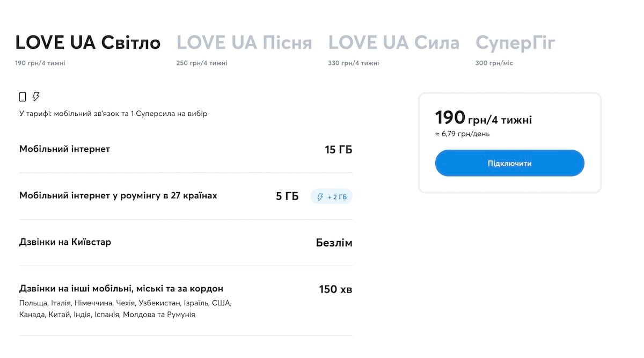Click the Підключити button
The width and height of the screenshot is (644, 358).
tap(509, 163)
